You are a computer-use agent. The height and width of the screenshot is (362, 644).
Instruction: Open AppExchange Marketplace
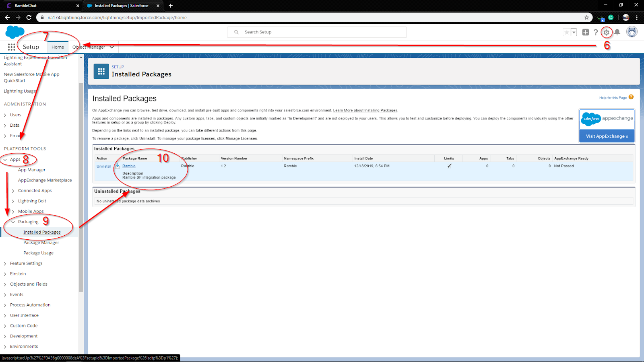click(x=45, y=180)
